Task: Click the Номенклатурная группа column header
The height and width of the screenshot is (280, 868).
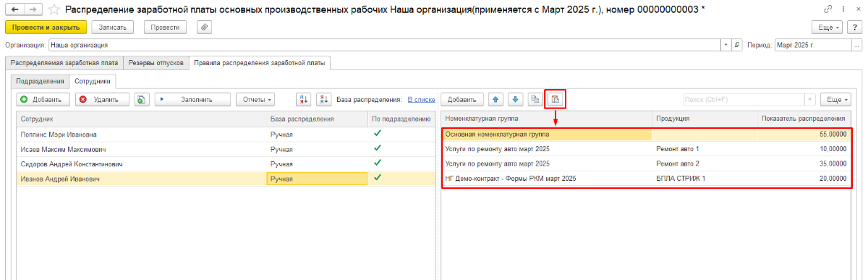Action: coord(547,119)
